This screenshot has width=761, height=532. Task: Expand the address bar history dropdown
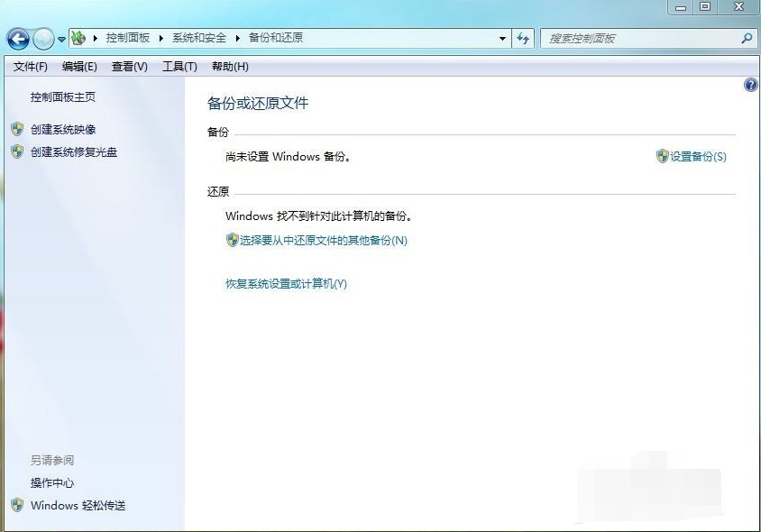click(503, 39)
